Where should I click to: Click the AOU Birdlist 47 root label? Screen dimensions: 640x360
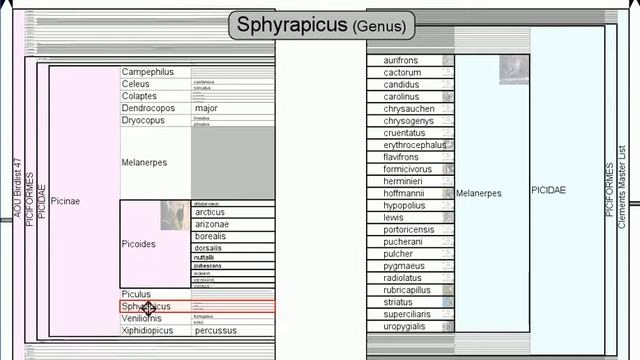pos(18,188)
